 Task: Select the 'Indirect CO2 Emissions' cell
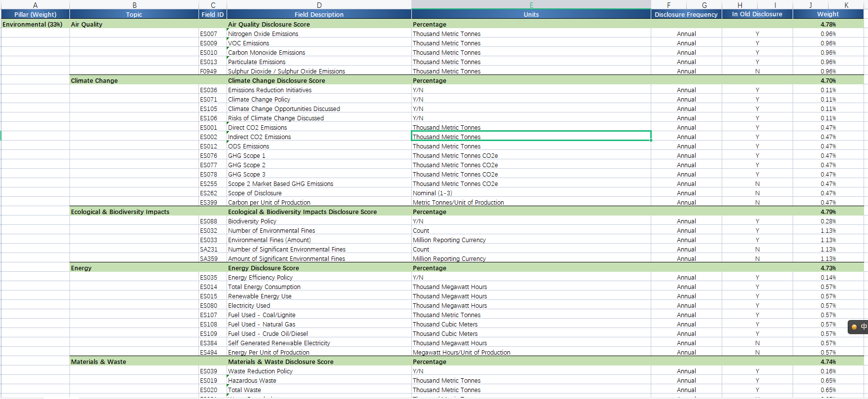(319, 137)
